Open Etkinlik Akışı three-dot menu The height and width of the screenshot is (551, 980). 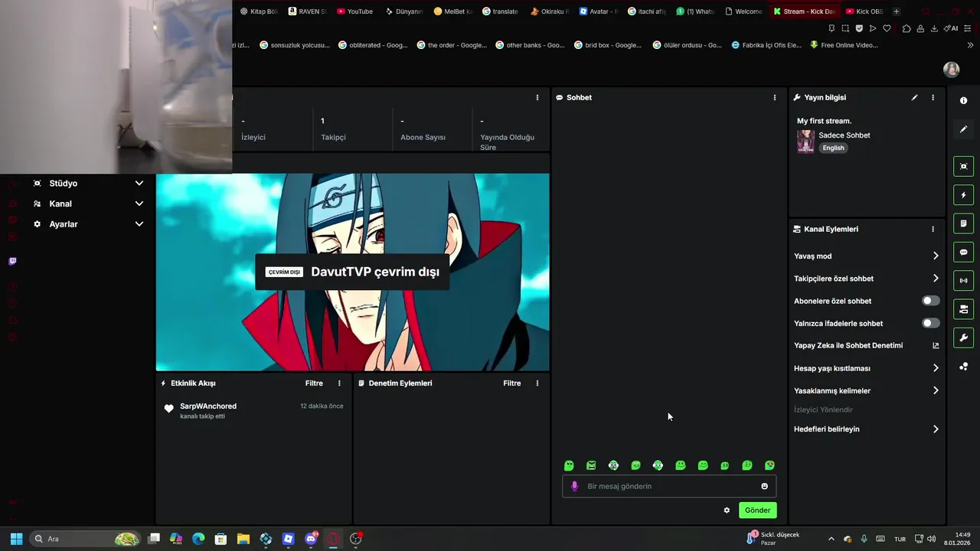339,383
